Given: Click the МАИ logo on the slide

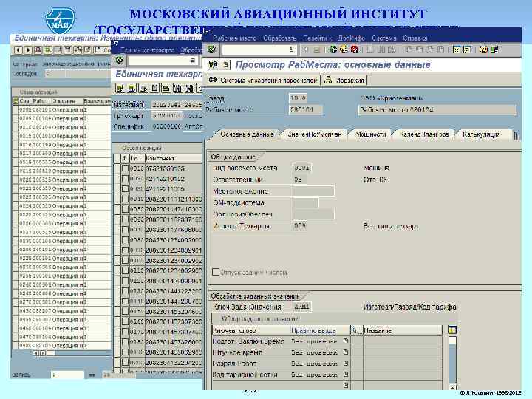Looking at the screenshot, I should 61,21.
